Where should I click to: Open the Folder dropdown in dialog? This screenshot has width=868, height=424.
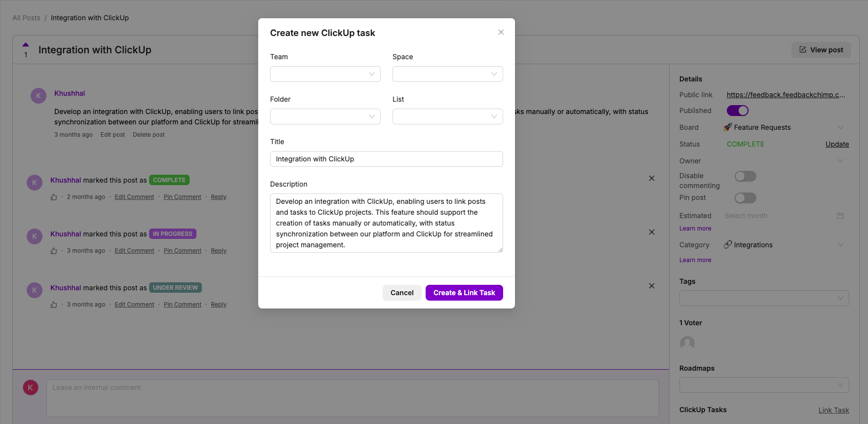tap(325, 116)
